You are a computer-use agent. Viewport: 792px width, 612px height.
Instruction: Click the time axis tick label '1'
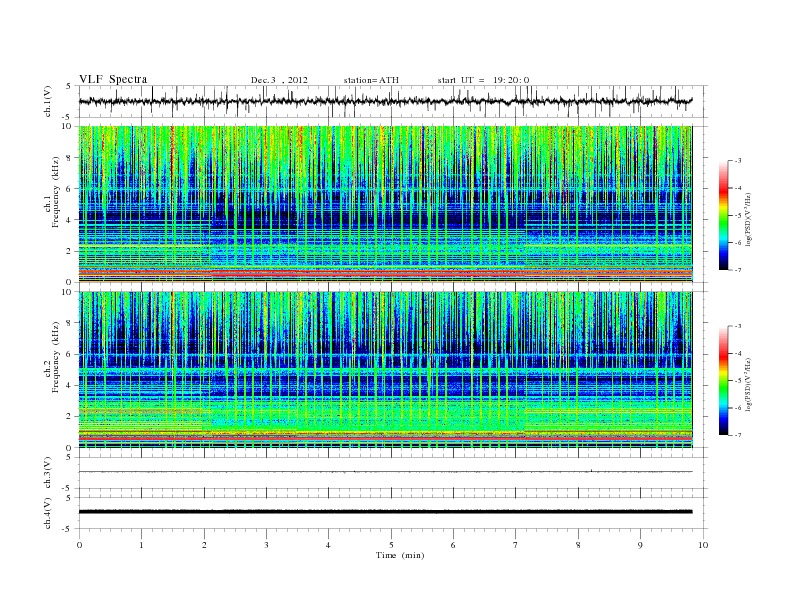[x=141, y=545]
